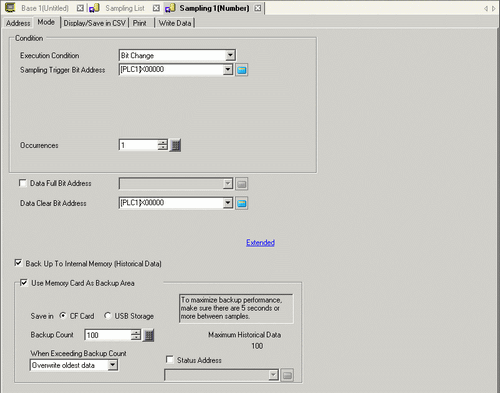Click the backup performance note text

[231, 308]
